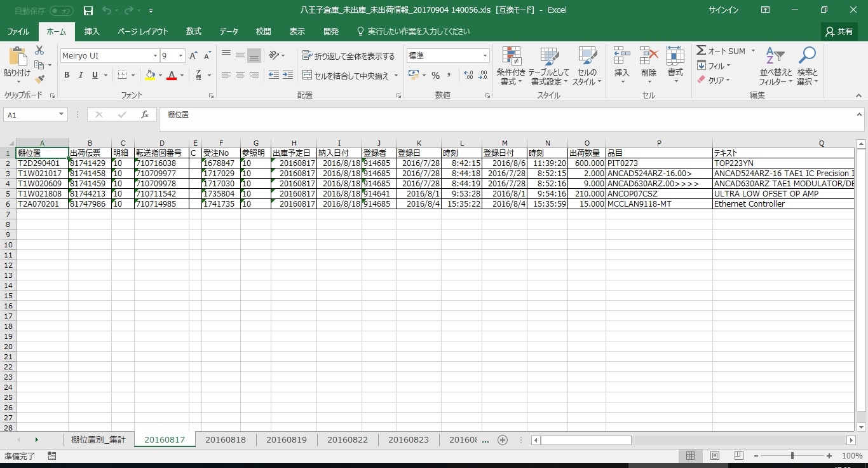Screen dimensions: 868x468
Task: Click the Cut scissors icon
Action: [x=39, y=50]
